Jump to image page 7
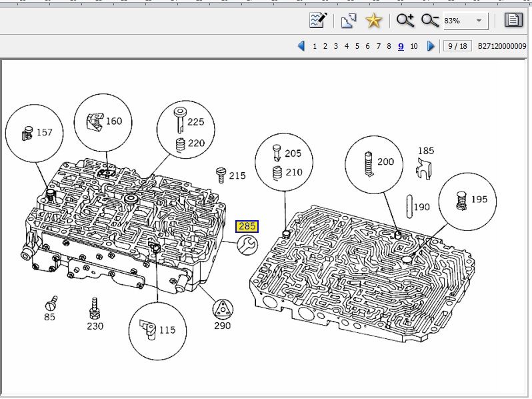 (x=378, y=46)
